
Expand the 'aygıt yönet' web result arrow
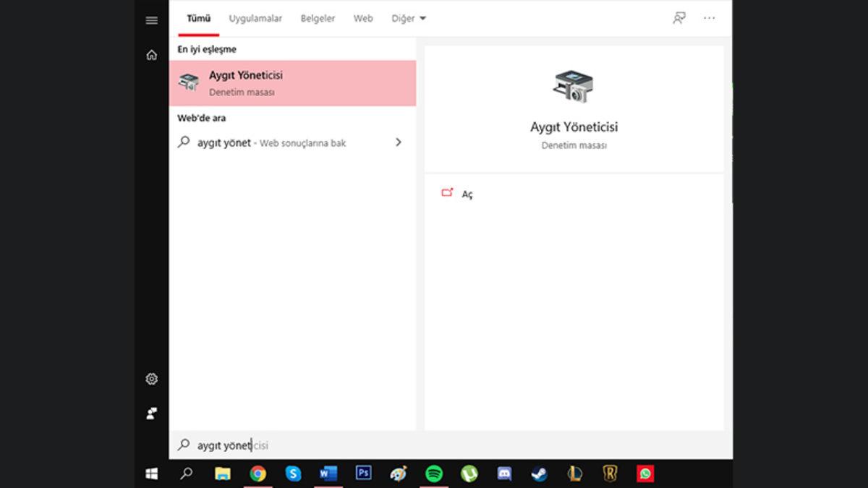click(398, 142)
